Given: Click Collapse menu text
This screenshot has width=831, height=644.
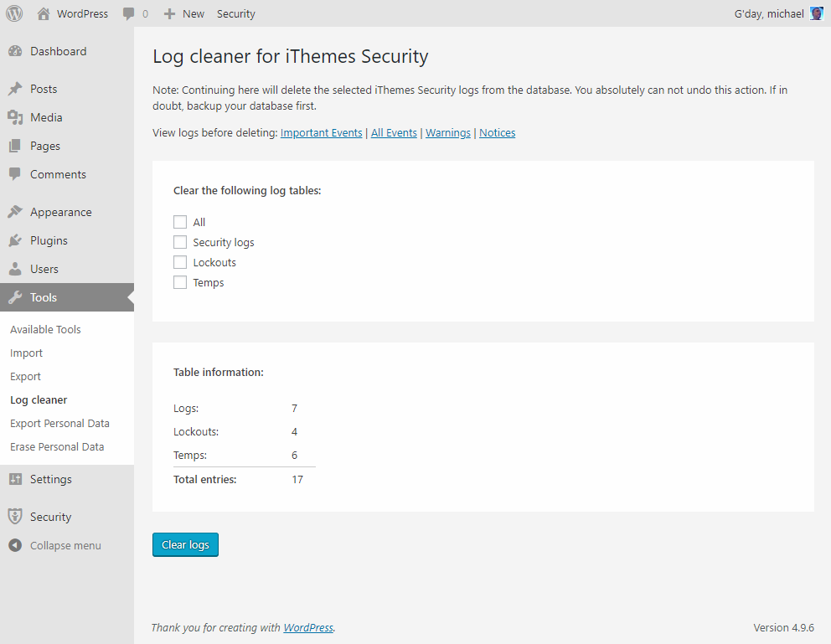Looking at the screenshot, I should (x=65, y=545).
